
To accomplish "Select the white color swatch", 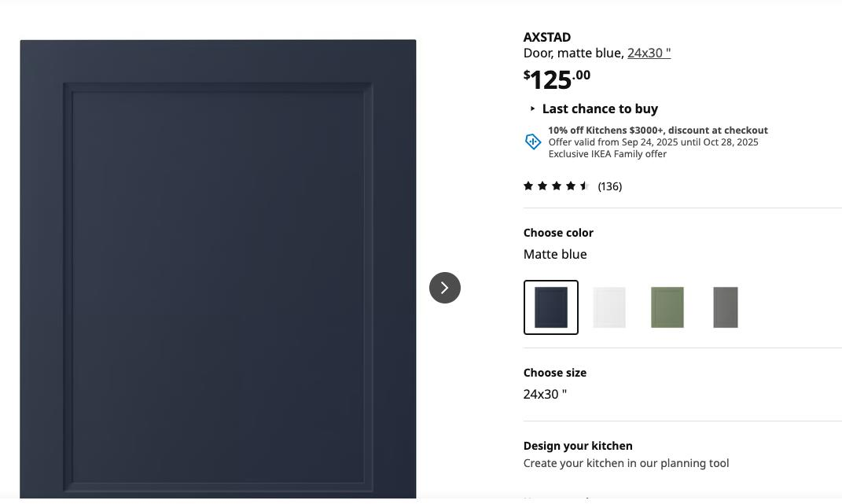I will [609, 307].
